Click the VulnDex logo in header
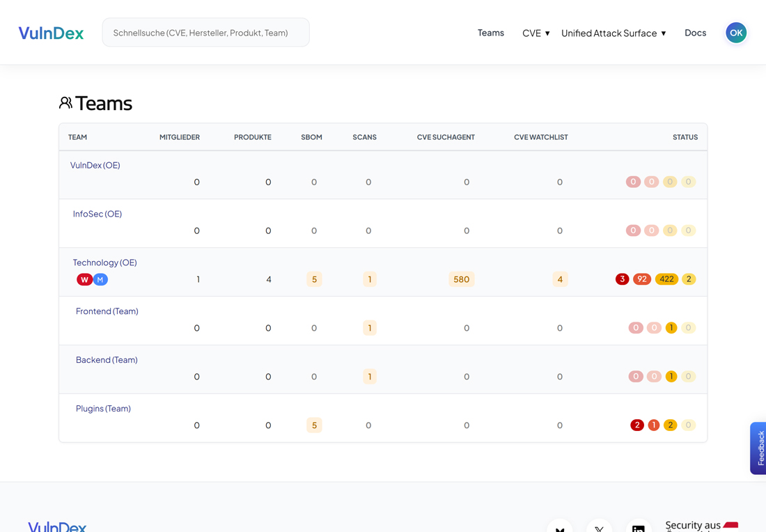This screenshot has width=766, height=532. pos(51,33)
